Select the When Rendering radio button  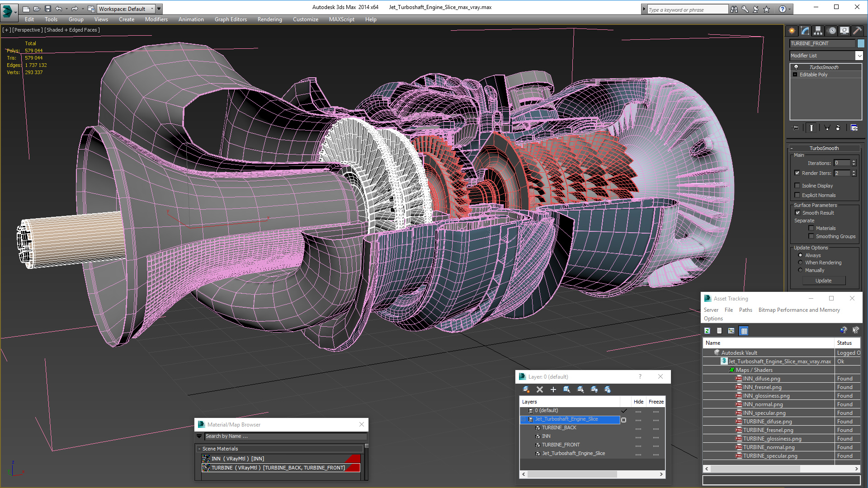[800, 263]
